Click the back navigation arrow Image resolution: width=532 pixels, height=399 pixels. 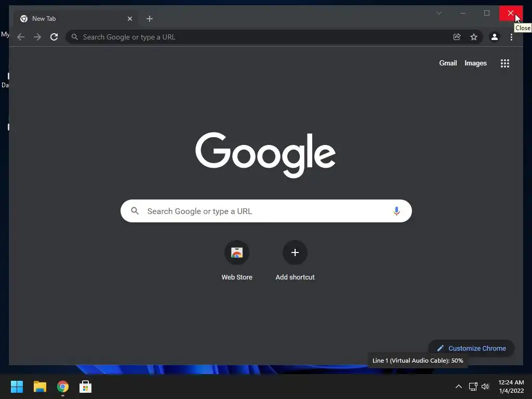pos(21,37)
